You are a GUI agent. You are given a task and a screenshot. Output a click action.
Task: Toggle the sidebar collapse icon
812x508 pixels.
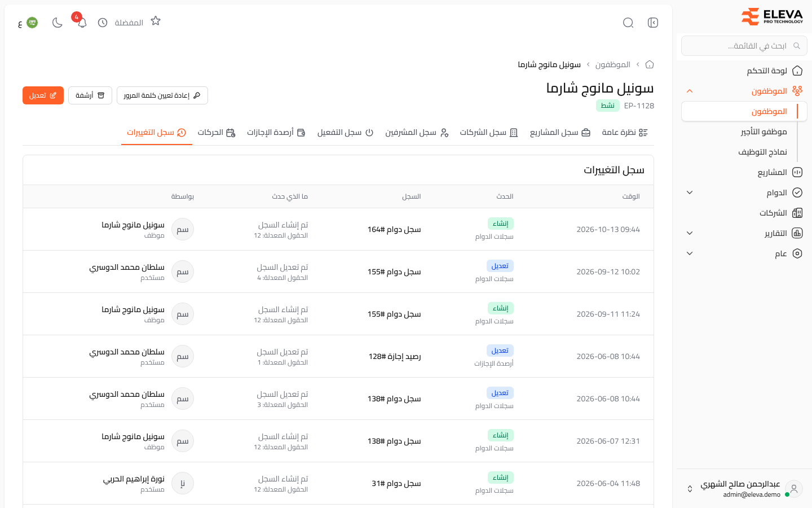653,23
